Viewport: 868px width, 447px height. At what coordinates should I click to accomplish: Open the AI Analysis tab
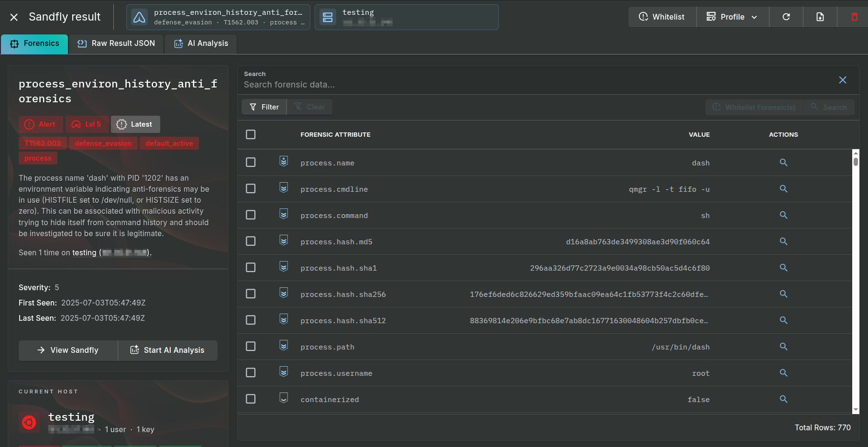click(x=201, y=44)
